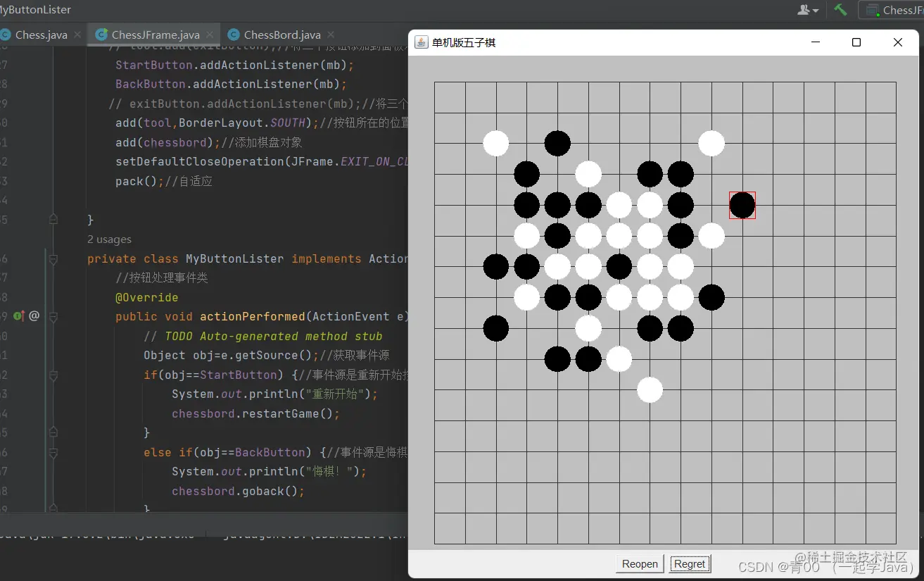Image resolution: width=924 pixels, height=581 pixels.
Task: Click 'BackButton' in the addActionListener line
Action: click(x=151, y=84)
